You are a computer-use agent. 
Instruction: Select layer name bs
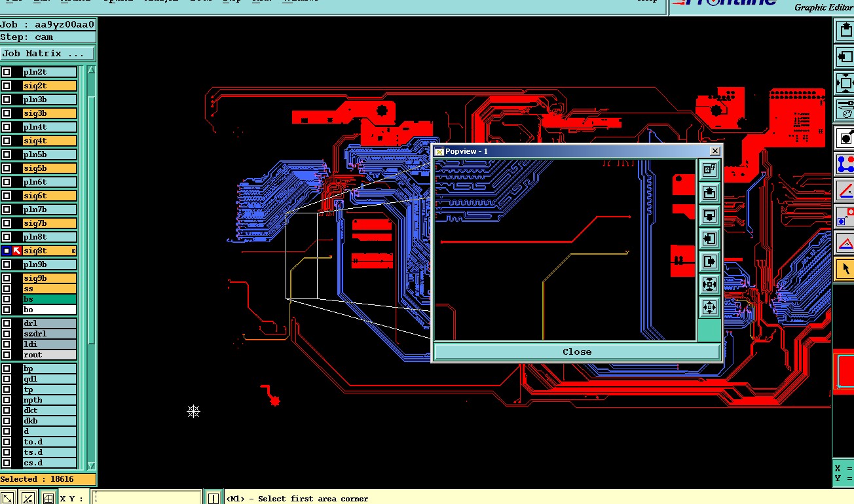[50, 299]
